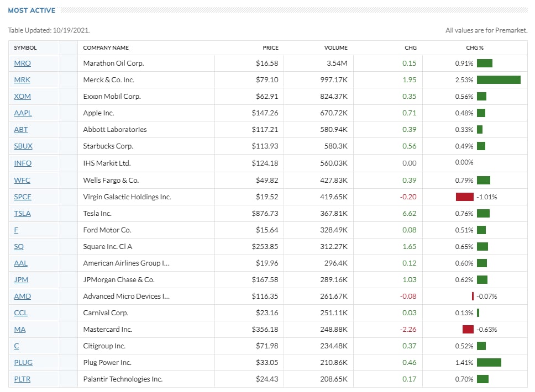
Task: Click the CHG column header
Action: (x=411, y=47)
